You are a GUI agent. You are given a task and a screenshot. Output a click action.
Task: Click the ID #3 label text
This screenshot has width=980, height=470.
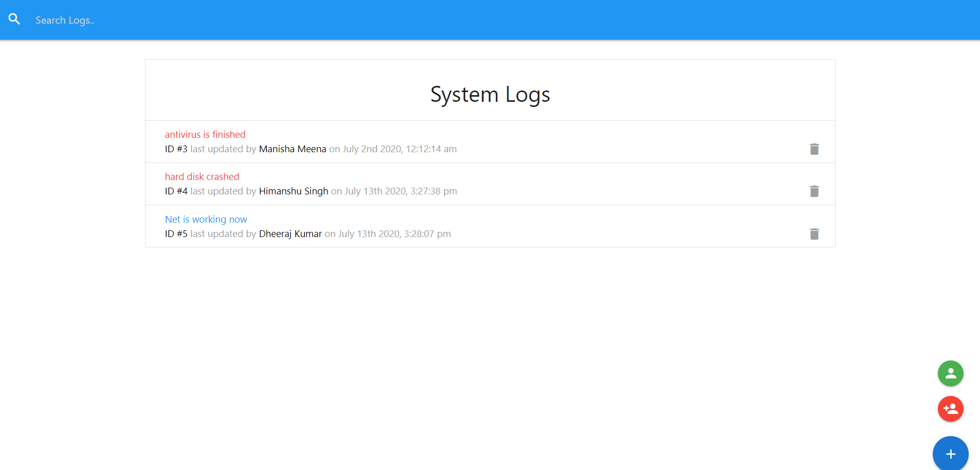click(x=176, y=149)
